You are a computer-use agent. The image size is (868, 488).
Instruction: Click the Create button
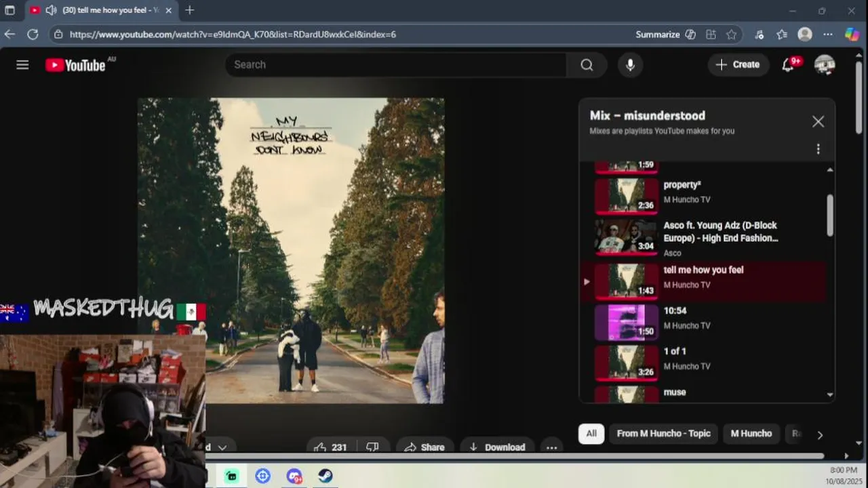pos(738,64)
